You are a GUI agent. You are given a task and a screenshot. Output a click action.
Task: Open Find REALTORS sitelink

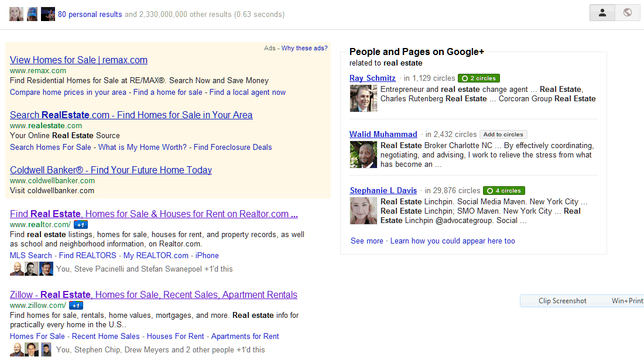pyautogui.click(x=87, y=255)
